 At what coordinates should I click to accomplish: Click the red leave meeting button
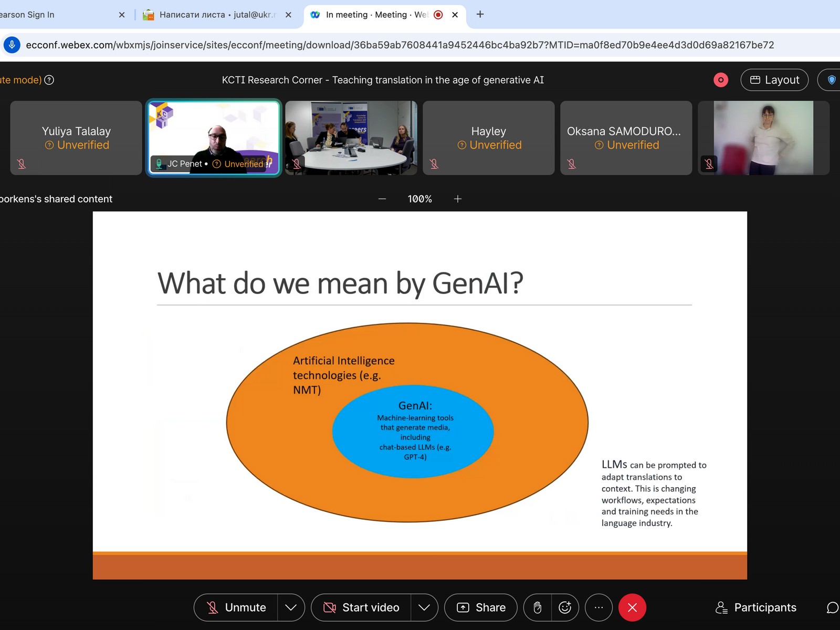click(632, 607)
